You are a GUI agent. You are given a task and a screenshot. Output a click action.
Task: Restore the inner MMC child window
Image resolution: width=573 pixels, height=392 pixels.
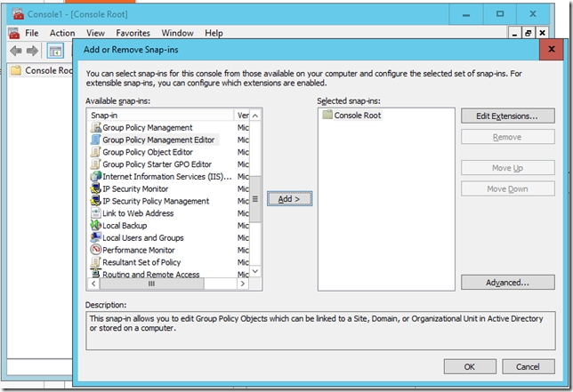point(528,33)
